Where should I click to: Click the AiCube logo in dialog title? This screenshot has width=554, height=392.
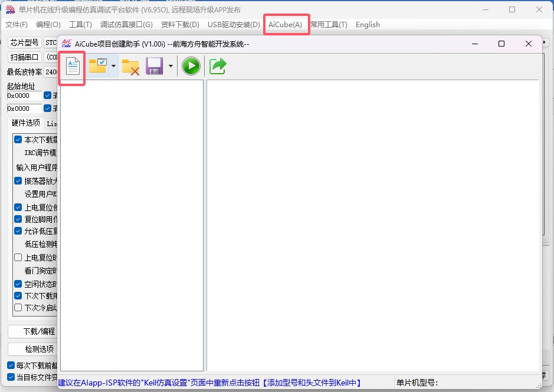coord(67,44)
